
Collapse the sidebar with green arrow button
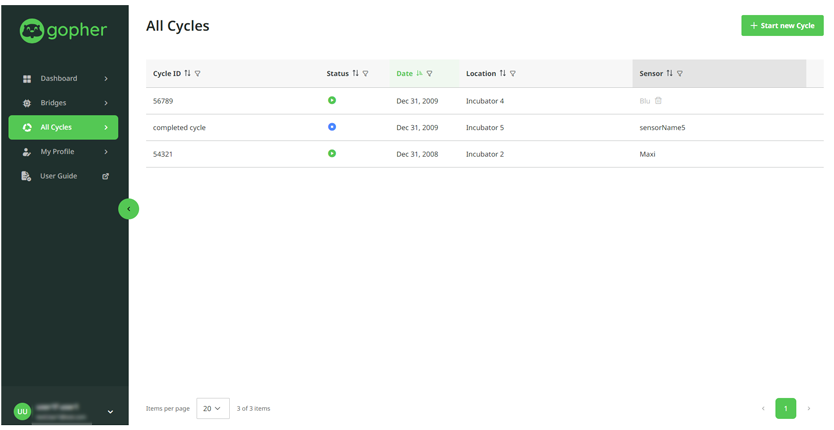click(128, 209)
